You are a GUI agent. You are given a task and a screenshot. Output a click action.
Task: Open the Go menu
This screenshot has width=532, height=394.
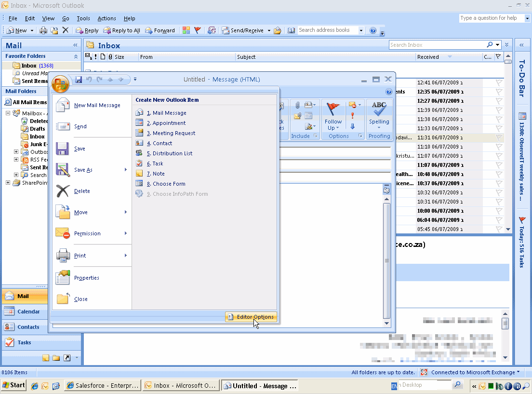click(x=66, y=18)
